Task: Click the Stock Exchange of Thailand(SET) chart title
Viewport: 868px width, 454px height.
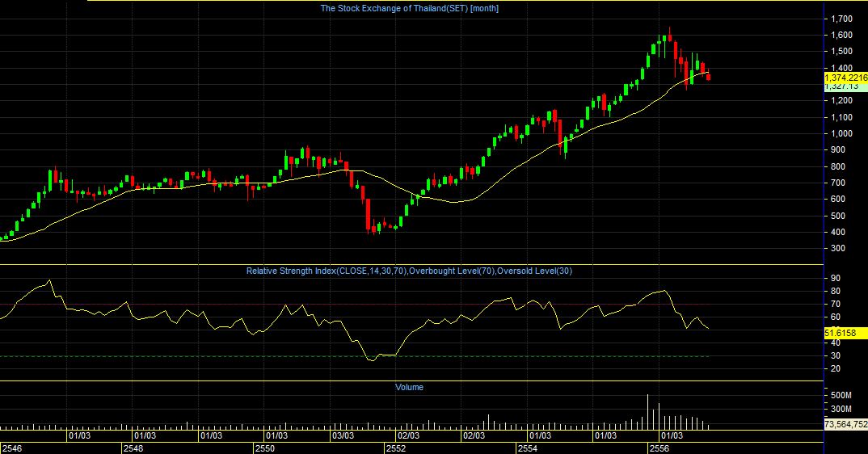Action: pyautogui.click(x=410, y=8)
